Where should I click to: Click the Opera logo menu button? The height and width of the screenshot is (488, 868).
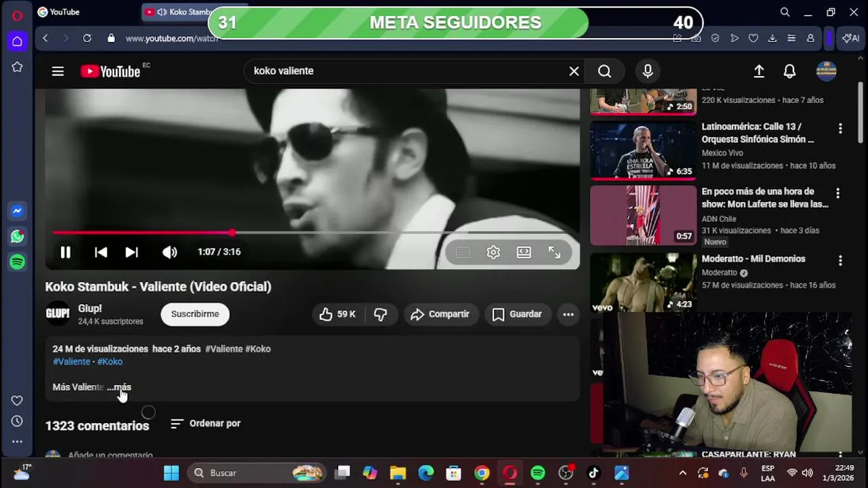click(x=17, y=16)
